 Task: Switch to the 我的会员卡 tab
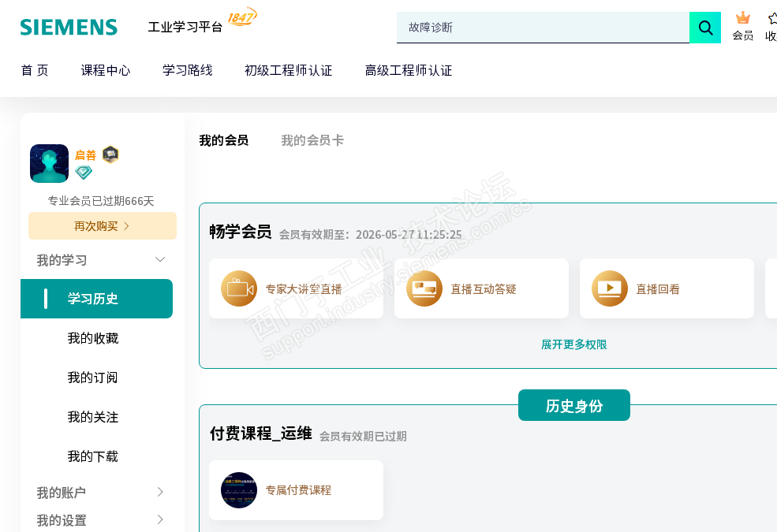coord(312,140)
